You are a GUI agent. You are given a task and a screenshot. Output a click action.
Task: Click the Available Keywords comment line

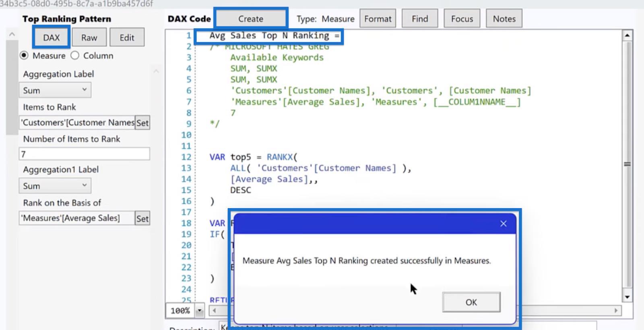pyautogui.click(x=277, y=57)
